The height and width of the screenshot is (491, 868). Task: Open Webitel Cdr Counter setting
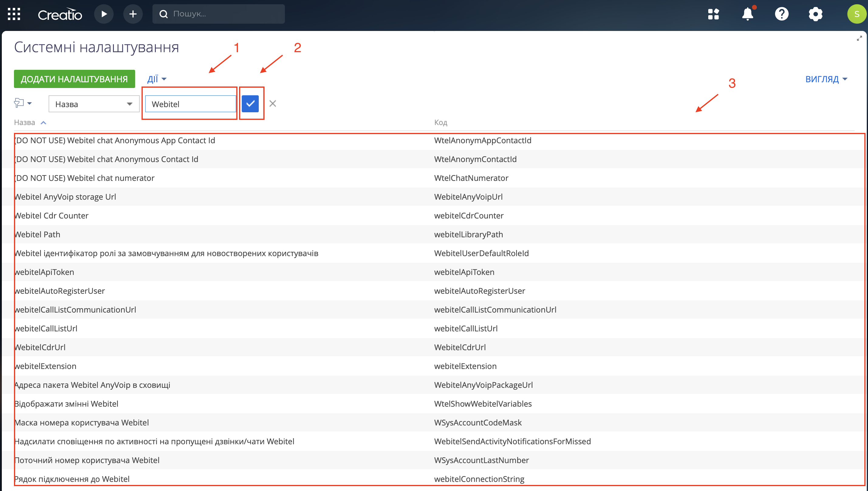pos(51,216)
